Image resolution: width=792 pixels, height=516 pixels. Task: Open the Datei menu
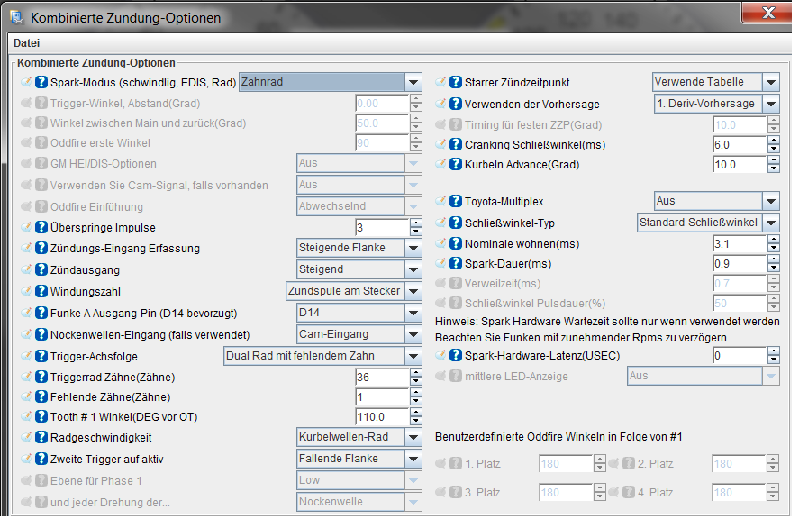25,44
